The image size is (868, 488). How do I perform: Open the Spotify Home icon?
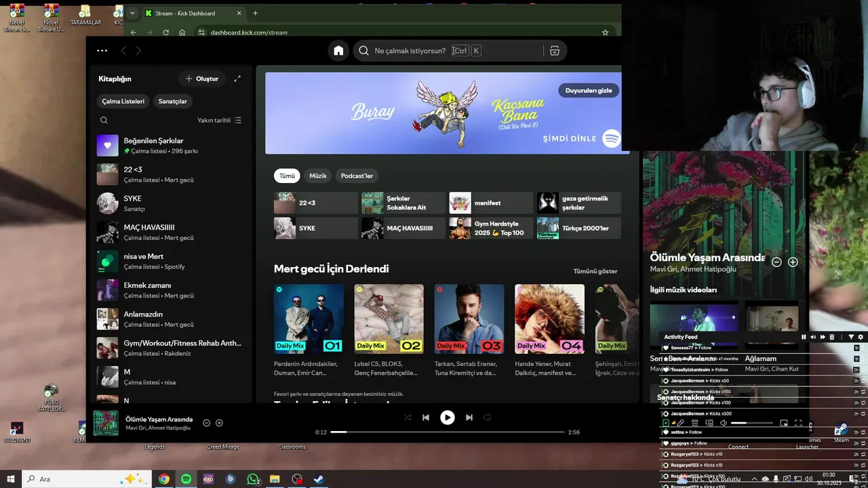(x=338, y=50)
